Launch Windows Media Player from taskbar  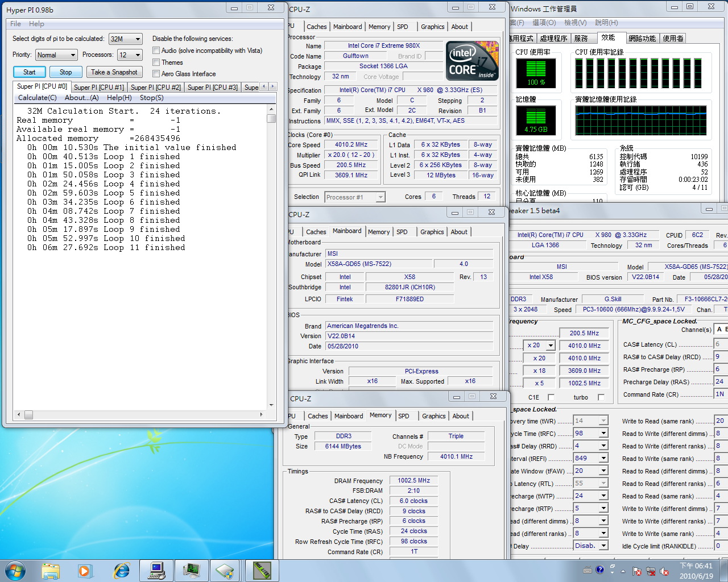pyautogui.click(x=85, y=571)
